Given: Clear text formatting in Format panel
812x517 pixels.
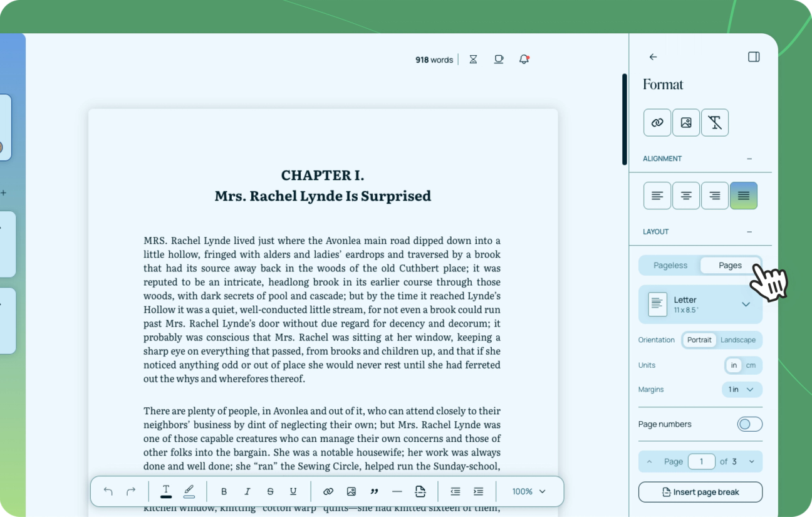Looking at the screenshot, I should (715, 123).
